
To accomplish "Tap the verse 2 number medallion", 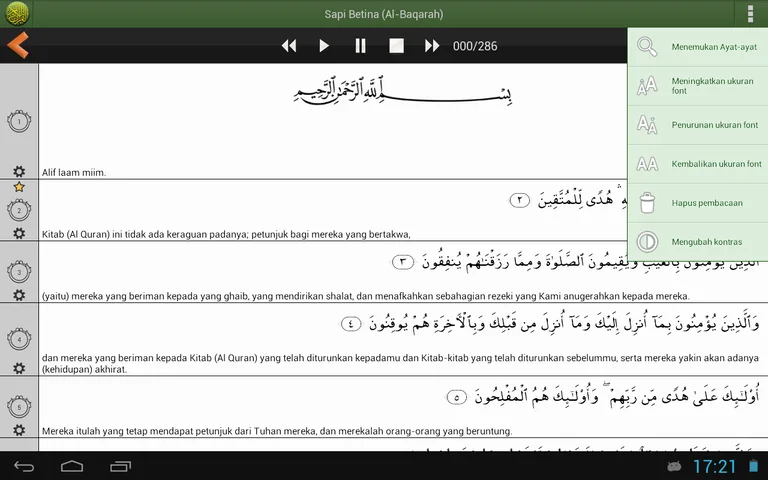I will pos(19,211).
